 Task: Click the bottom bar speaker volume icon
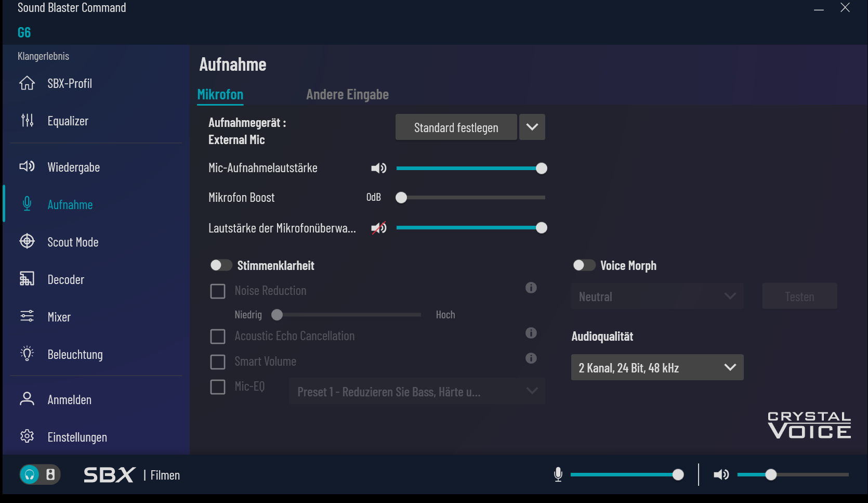[x=721, y=474]
